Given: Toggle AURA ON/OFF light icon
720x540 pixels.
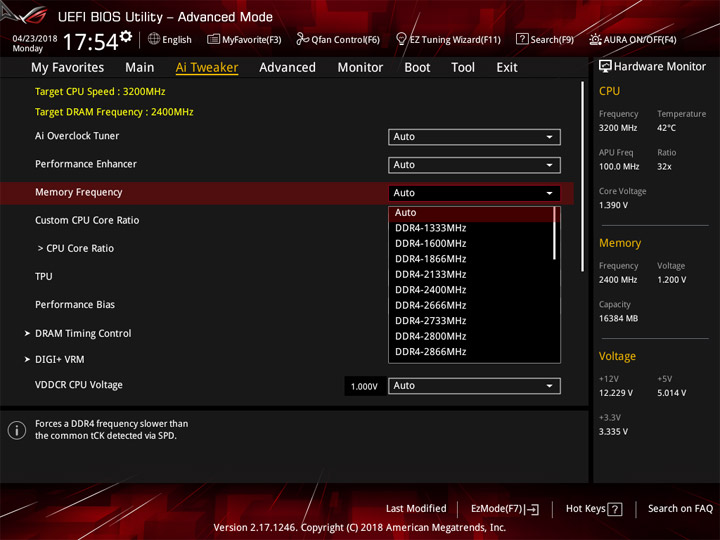Looking at the screenshot, I should 595,39.
